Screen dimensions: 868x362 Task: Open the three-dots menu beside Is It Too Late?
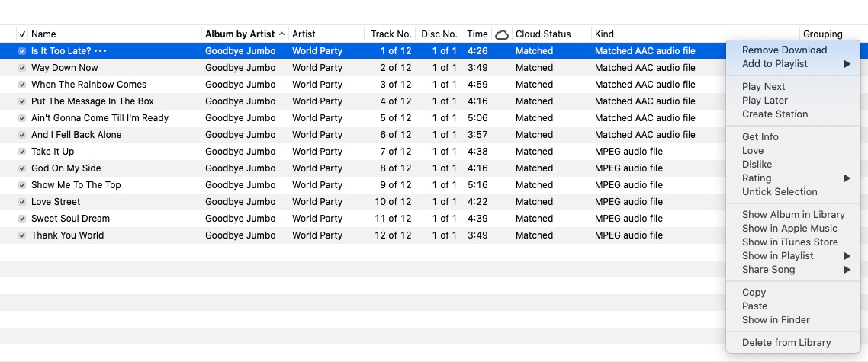click(100, 51)
